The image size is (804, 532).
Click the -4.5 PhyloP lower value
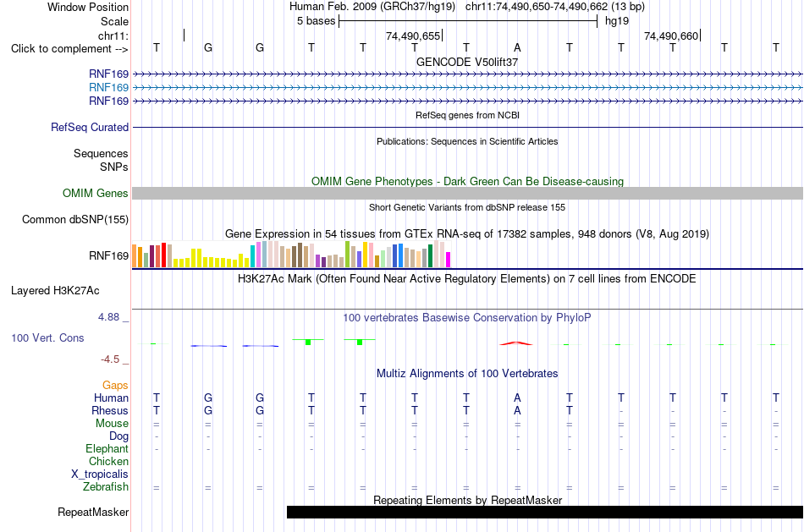point(110,359)
